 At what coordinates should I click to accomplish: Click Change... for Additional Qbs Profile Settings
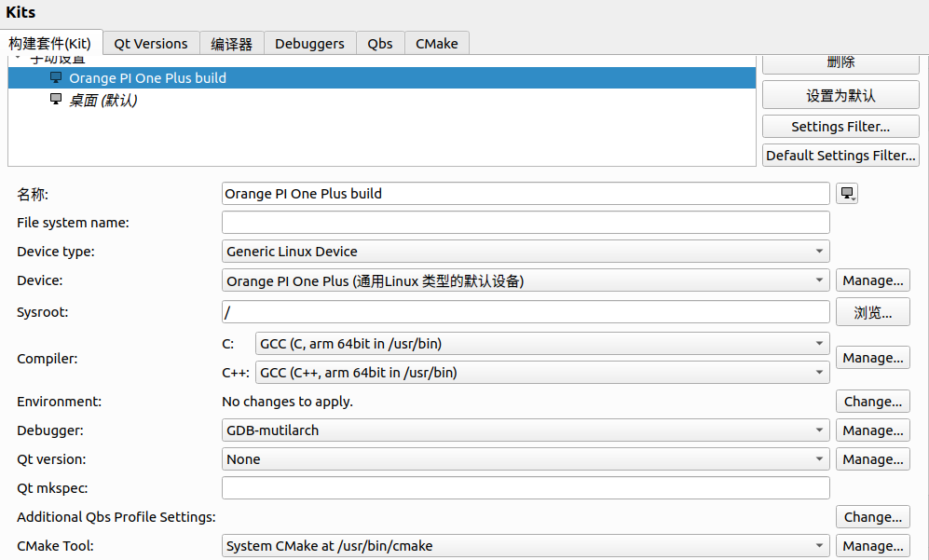873,517
